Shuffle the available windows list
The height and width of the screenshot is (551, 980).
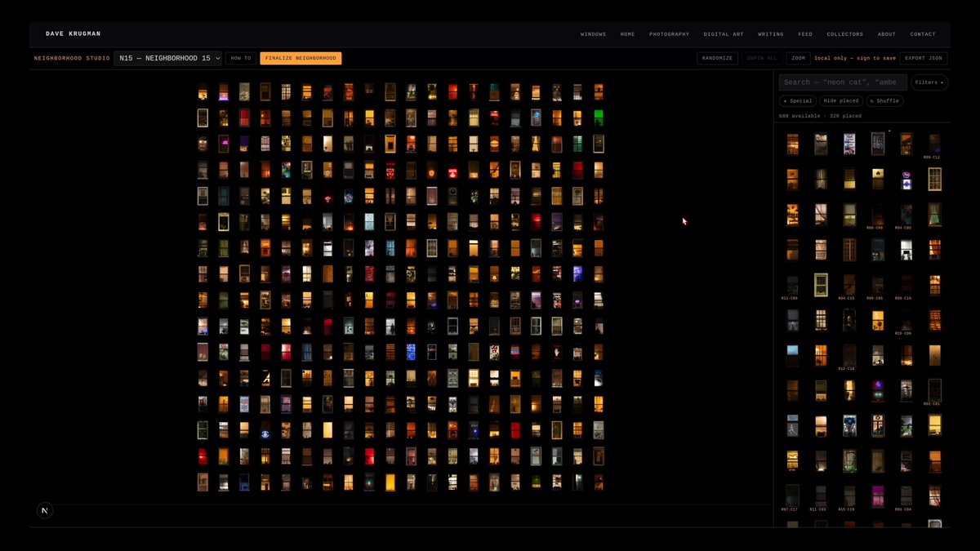[x=884, y=101]
